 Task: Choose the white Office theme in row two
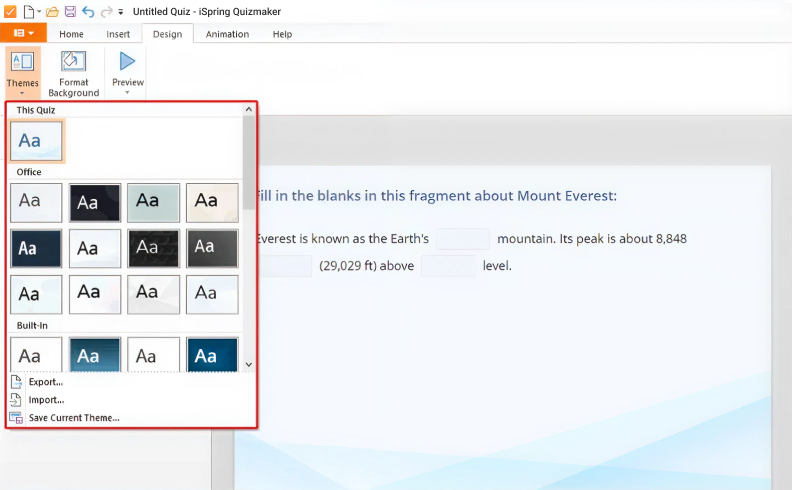pos(95,249)
